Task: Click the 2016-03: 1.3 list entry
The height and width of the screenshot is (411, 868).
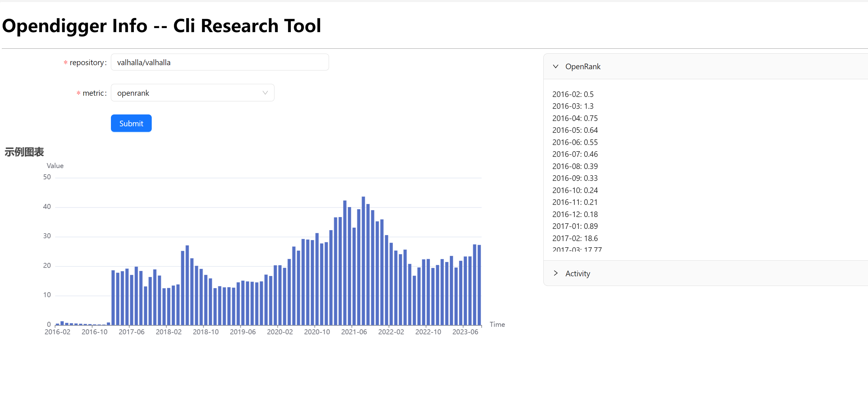Action: (573, 106)
